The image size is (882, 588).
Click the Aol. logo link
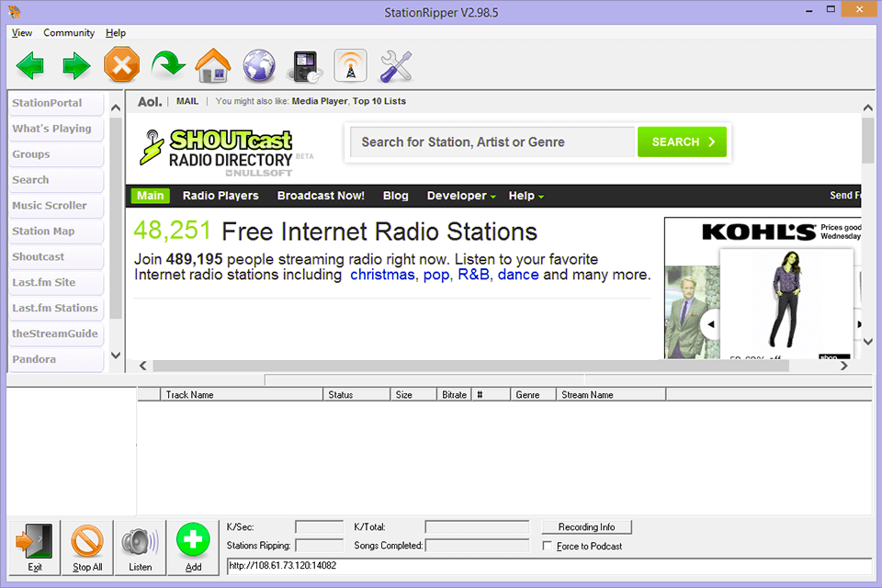150,102
